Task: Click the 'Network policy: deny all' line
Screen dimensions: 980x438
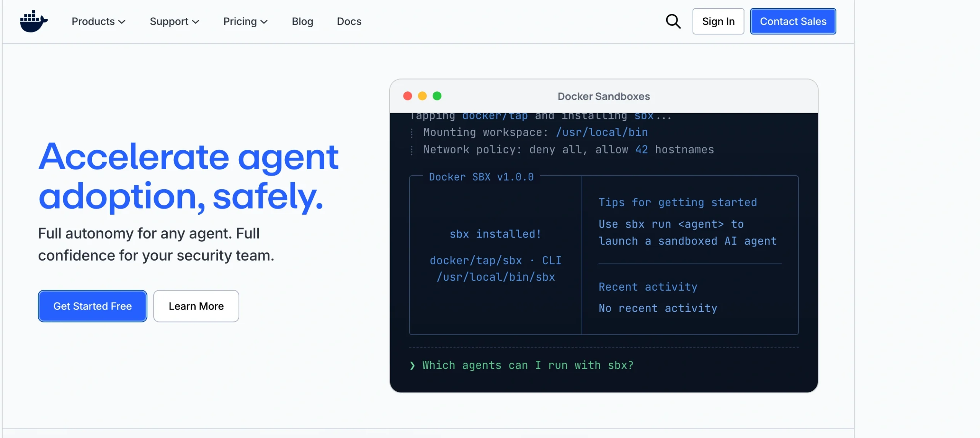Action: [568, 150]
